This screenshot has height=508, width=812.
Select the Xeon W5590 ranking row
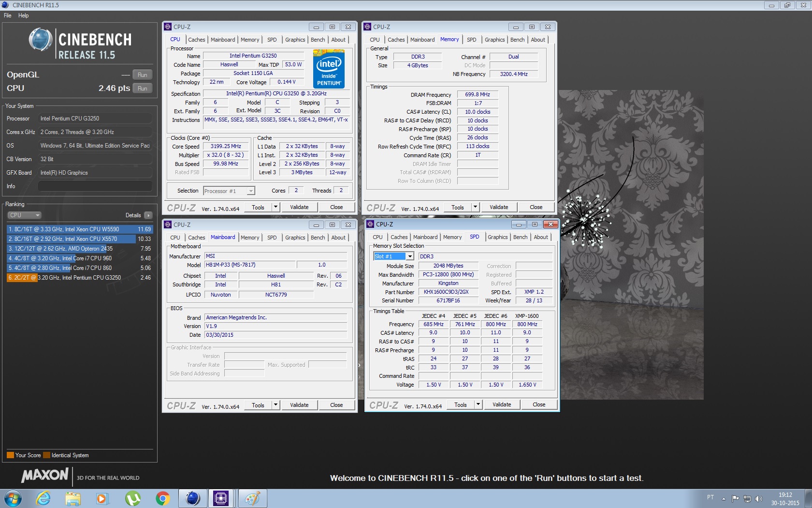80,229
